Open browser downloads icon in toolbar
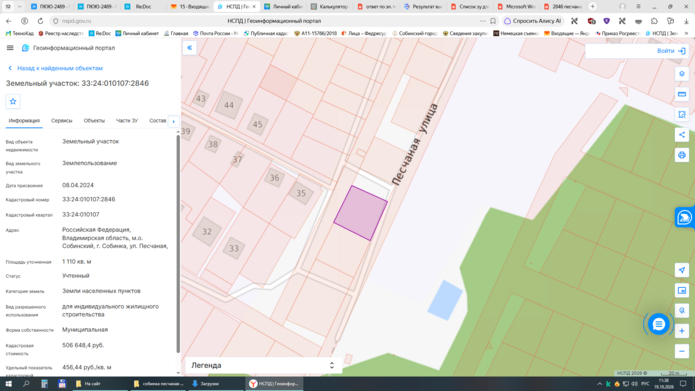The height and width of the screenshot is (391, 695). pyautogui.click(x=686, y=21)
